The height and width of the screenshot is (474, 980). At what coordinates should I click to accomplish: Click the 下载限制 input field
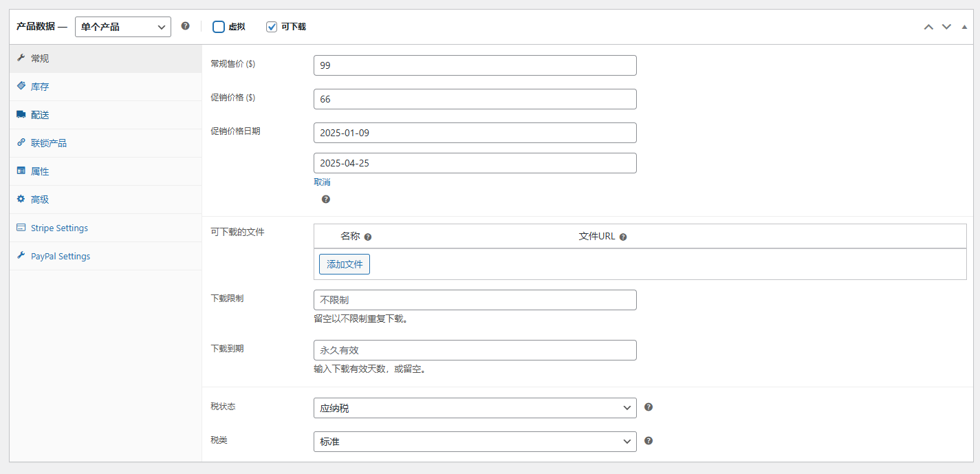point(475,300)
